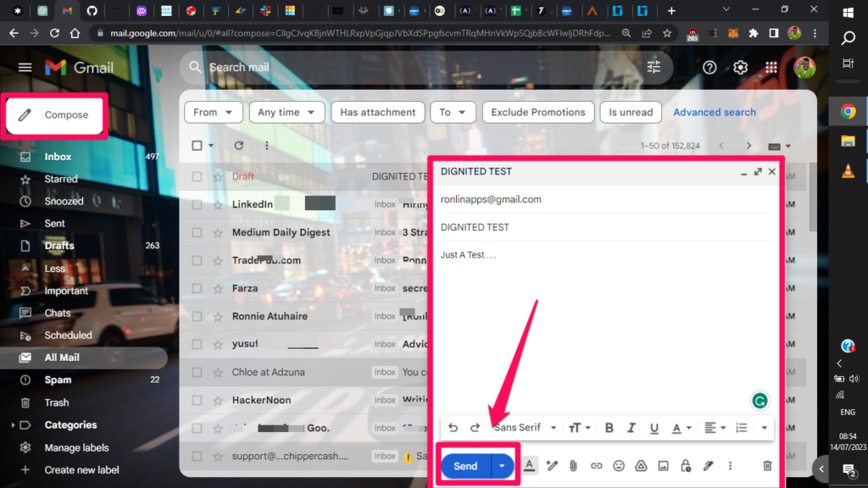Apply numbered list formatting
Image resolution: width=868 pixels, height=488 pixels.
click(741, 428)
